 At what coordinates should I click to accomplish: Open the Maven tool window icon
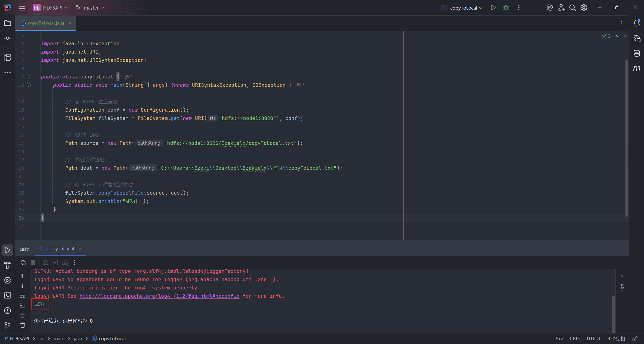tap(636, 68)
